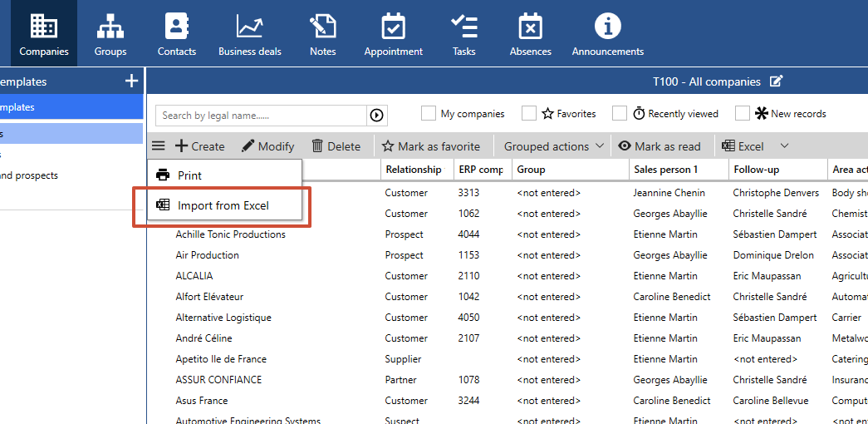The height and width of the screenshot is (424, 868).
Task: Export with the Excel toolbar button
Action: point(743,146)
